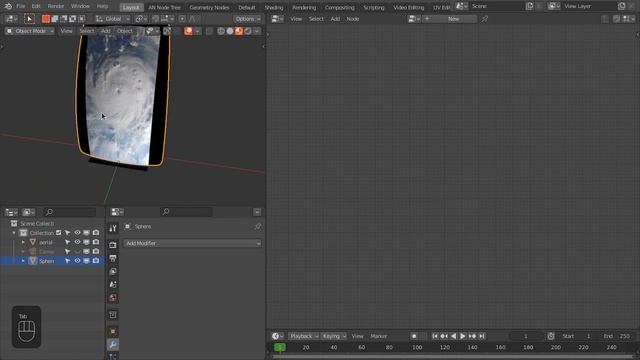Viewport: 640px width, 360px height.
Task: Open the Render menu
Action: 56,7
